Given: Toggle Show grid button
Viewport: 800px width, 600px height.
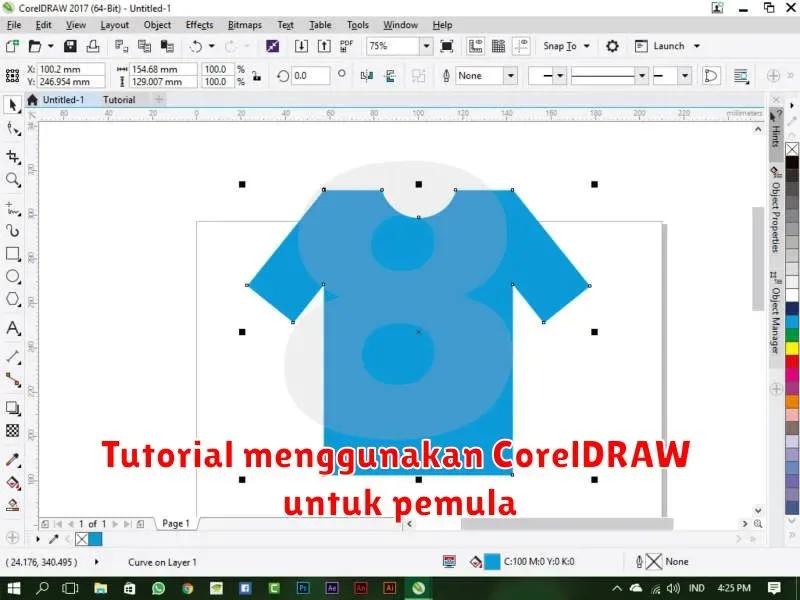Looking at the screenshot, I should point(498,46).
